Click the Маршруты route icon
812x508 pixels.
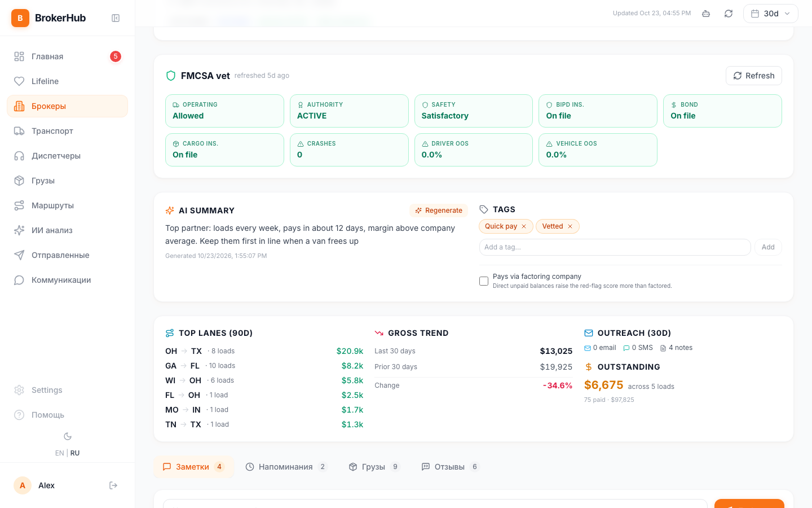(x=19, y=205)
